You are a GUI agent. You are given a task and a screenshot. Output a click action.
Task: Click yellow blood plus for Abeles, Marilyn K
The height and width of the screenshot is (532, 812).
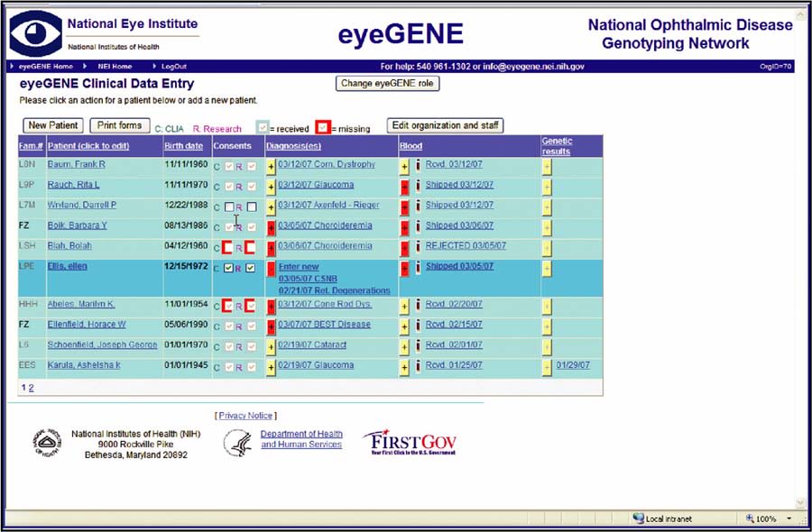pos(404,307)
